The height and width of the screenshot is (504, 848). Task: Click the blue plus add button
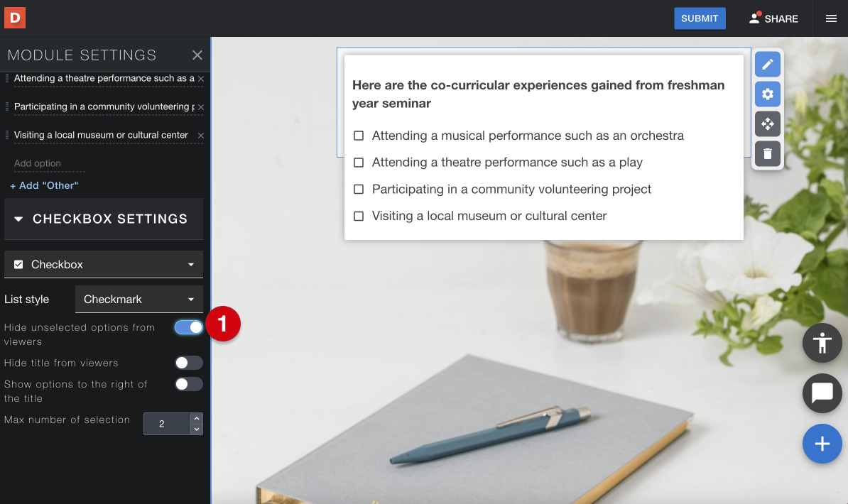[x=822, y=444]
